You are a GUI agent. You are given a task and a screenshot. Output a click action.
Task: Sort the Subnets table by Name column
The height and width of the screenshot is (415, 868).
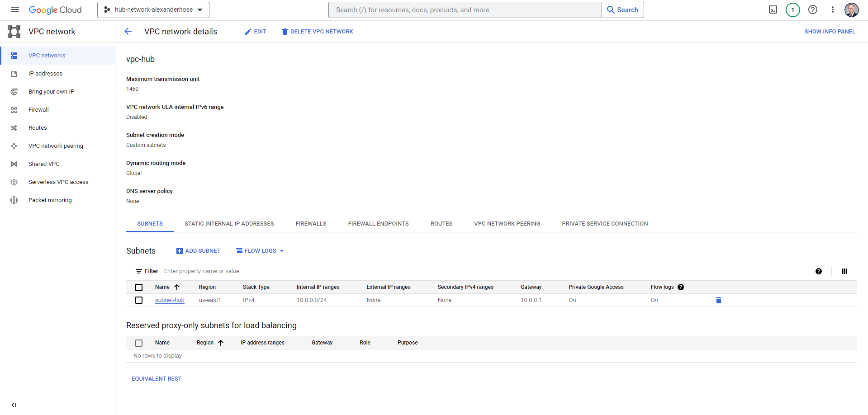pos(162,287)
